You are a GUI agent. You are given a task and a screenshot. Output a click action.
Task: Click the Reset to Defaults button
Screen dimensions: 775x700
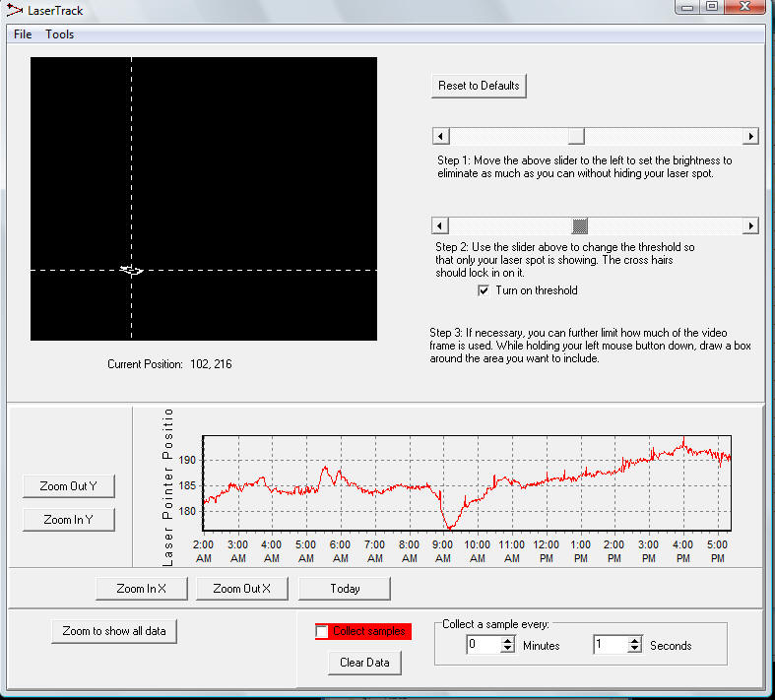tap(479, 86)
